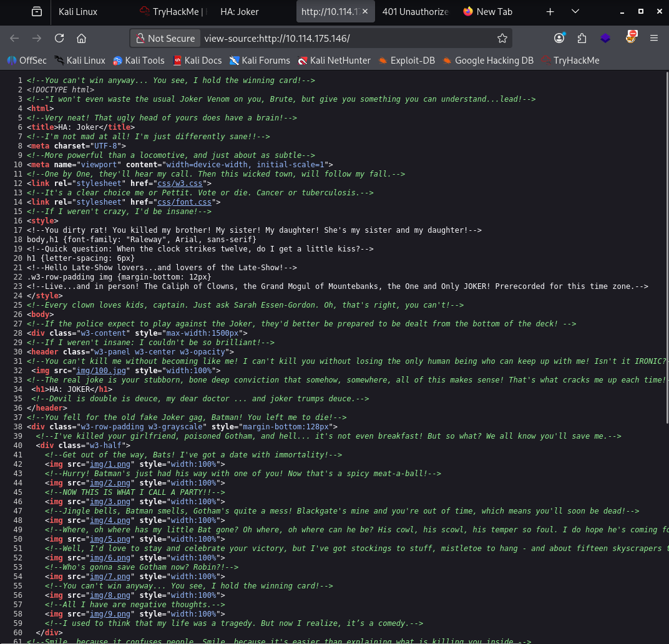The width and height of the screenshot is (669, 644).
Task: Open the Firefox hamburger application menu
Action: 654,39
